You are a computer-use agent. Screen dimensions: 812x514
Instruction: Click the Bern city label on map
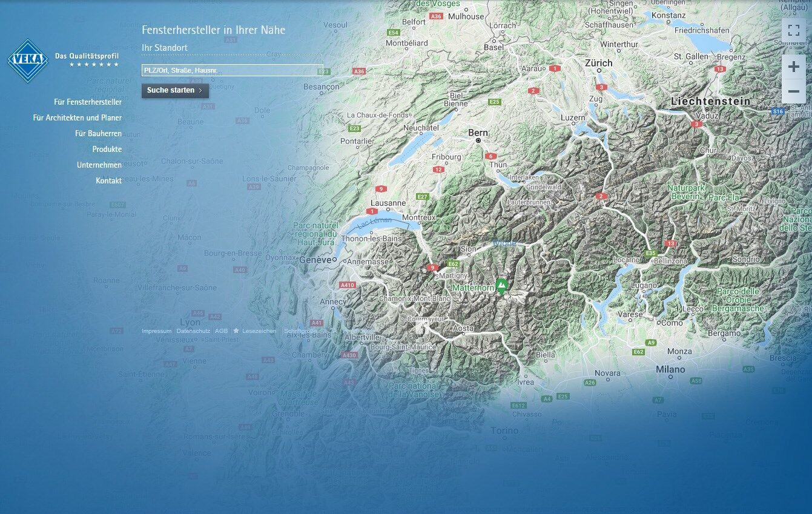click(478, 132)
